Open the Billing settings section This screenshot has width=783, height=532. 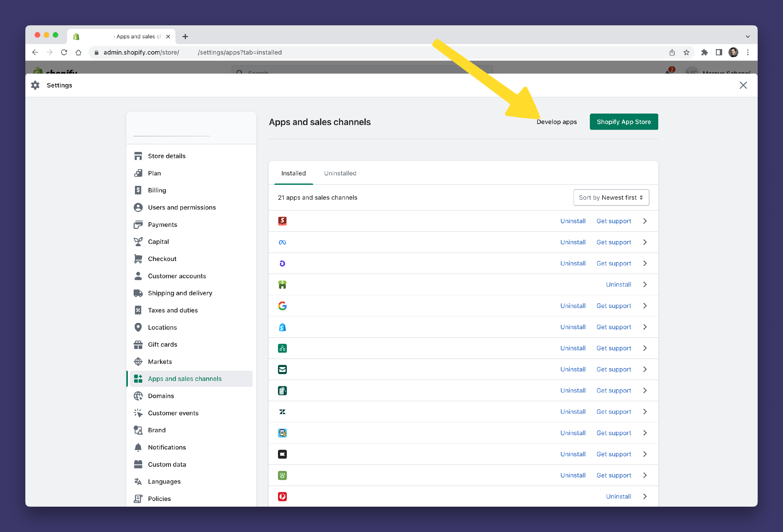pos(157,190)
